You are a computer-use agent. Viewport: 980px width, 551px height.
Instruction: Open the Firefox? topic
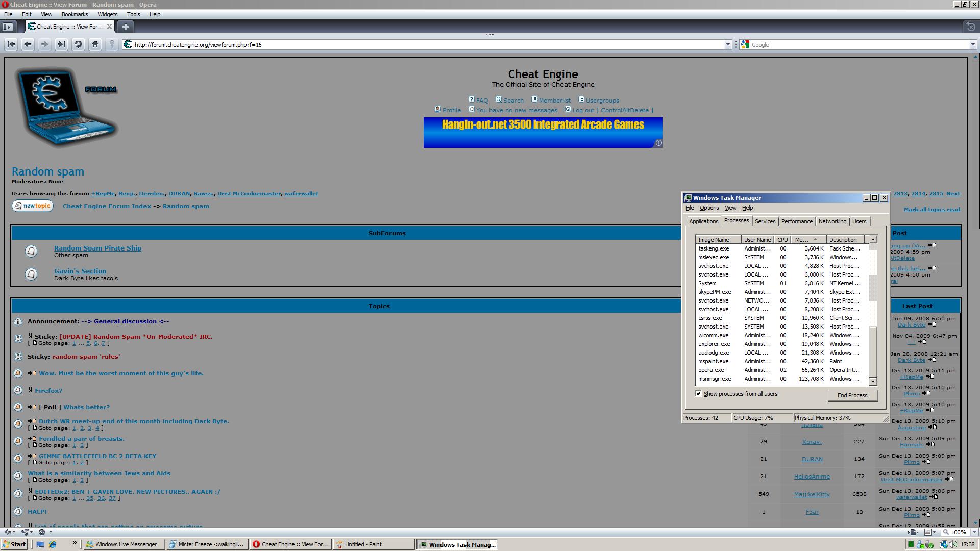pos(48,391)
